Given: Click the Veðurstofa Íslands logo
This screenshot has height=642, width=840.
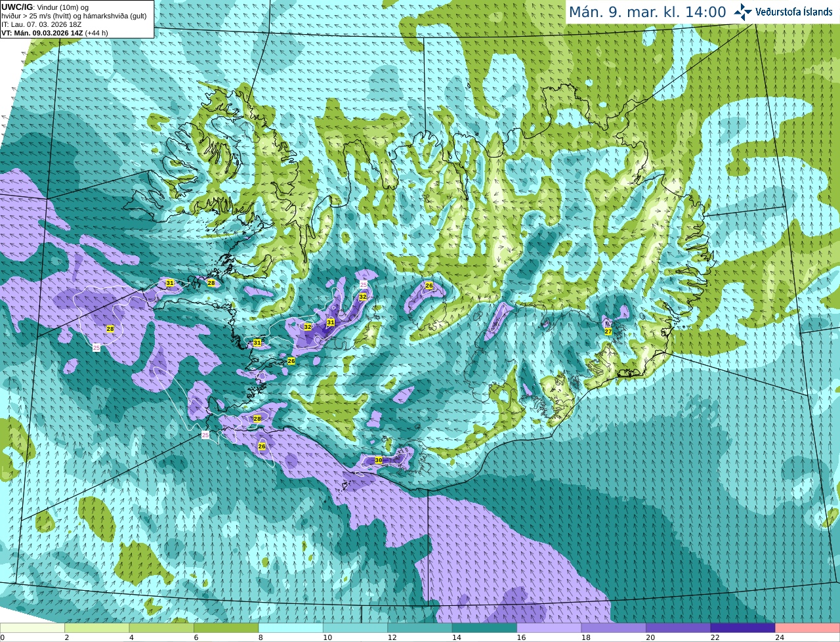Looking at the screenshot, I should (x=783, y=12).
